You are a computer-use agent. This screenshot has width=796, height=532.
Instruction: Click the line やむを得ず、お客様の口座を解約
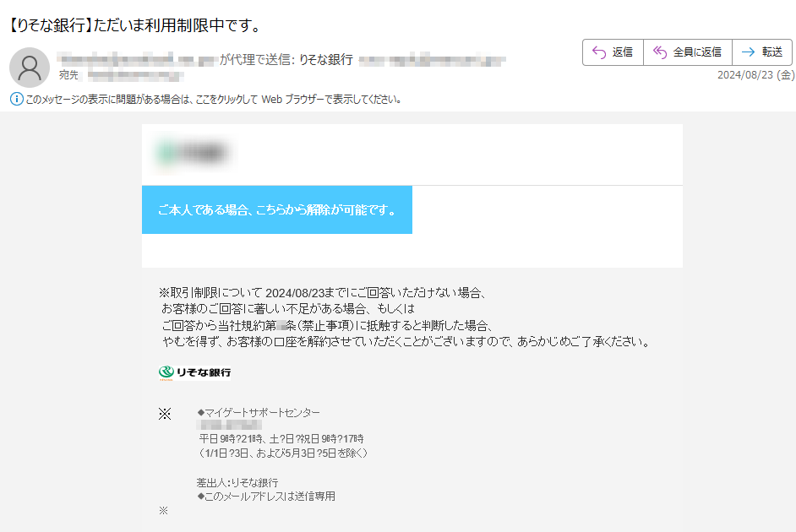point(405,342)
